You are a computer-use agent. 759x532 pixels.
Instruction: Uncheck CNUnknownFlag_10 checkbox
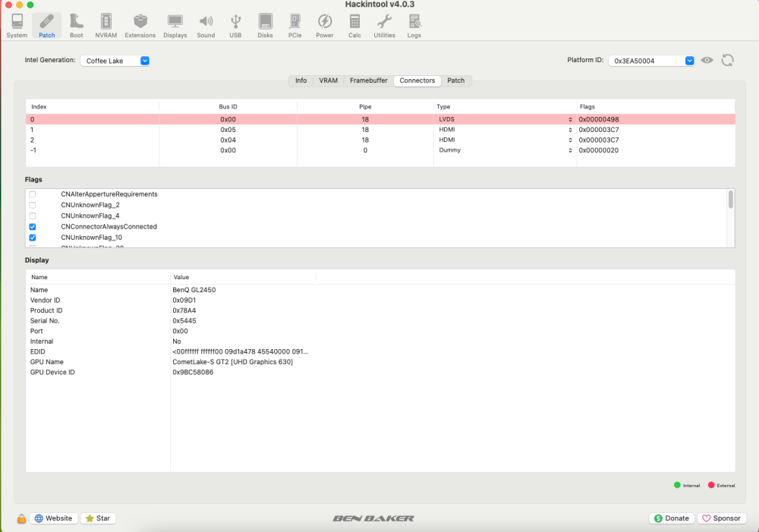33,238
